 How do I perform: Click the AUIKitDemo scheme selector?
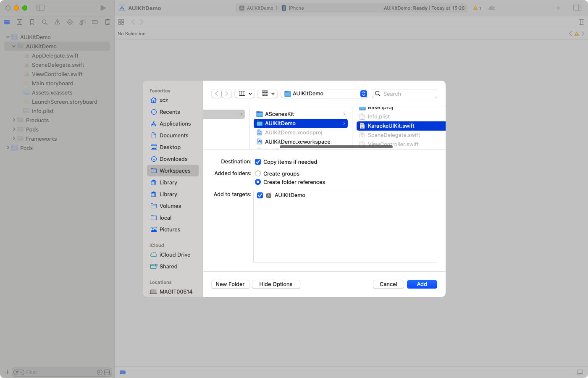pyautogui.click(x=256, y=8)
